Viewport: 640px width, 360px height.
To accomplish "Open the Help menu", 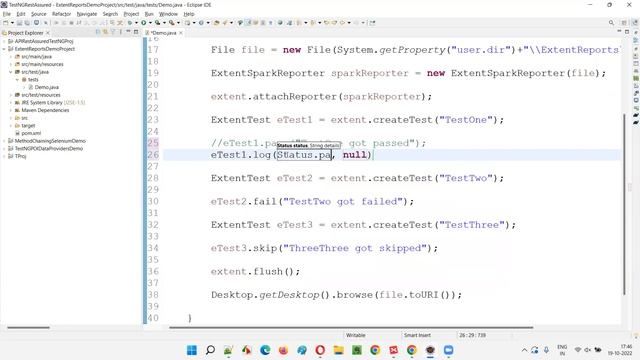I will (189, 14).
